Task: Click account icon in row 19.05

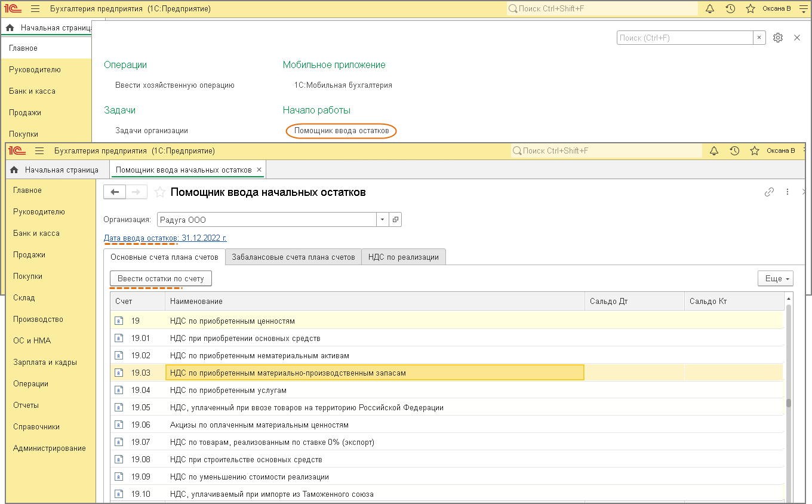Action: [119, 407]
